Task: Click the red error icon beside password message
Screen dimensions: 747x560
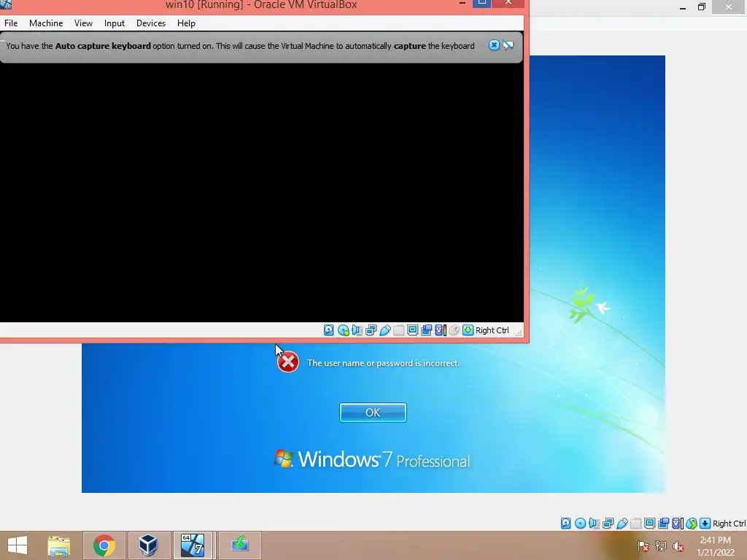Action: point(287,362)
